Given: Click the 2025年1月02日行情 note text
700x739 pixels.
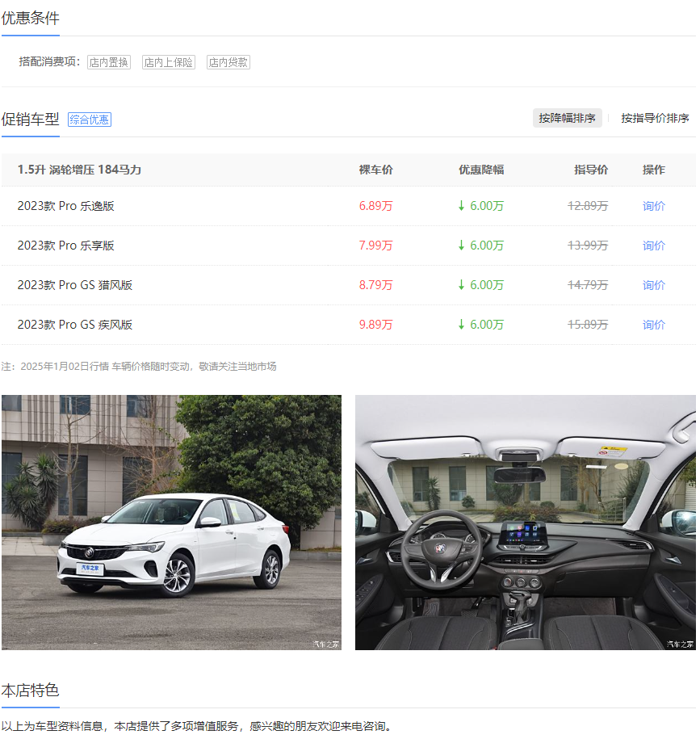Looking at the screenshot, I should (139, 366).
